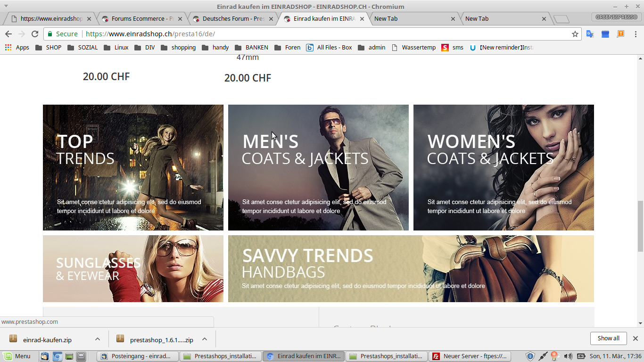Open the network connection tray icon

pos(543,356)
